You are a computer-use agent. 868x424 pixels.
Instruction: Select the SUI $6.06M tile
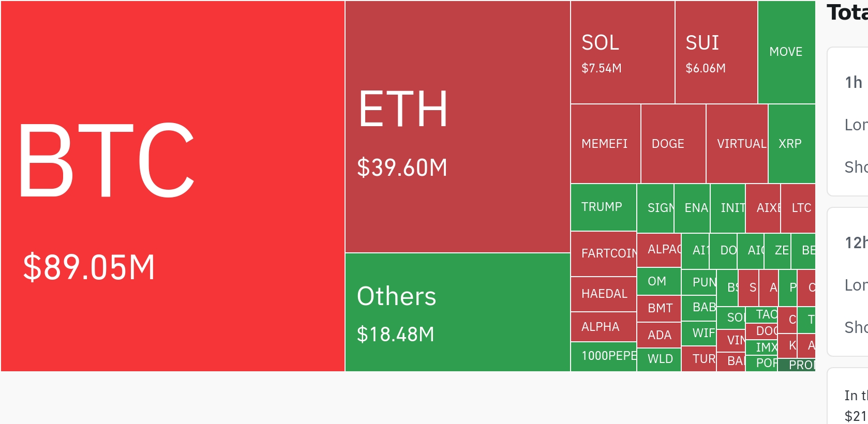[x=716, y=52]
